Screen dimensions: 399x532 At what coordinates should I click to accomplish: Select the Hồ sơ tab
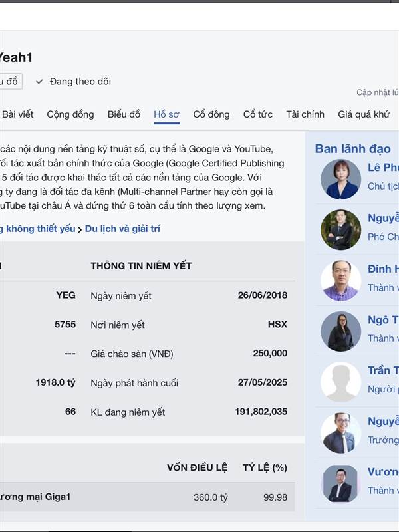[166, 114]
